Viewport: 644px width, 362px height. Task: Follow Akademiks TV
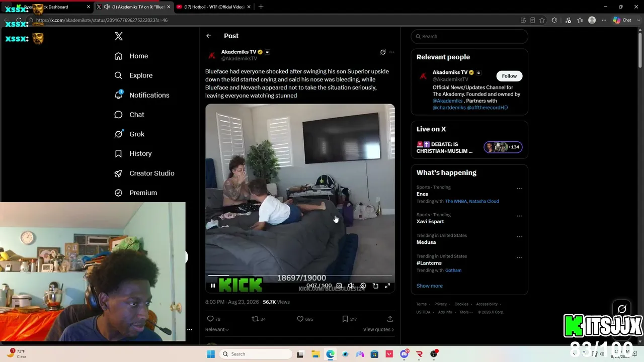point(509,76)
